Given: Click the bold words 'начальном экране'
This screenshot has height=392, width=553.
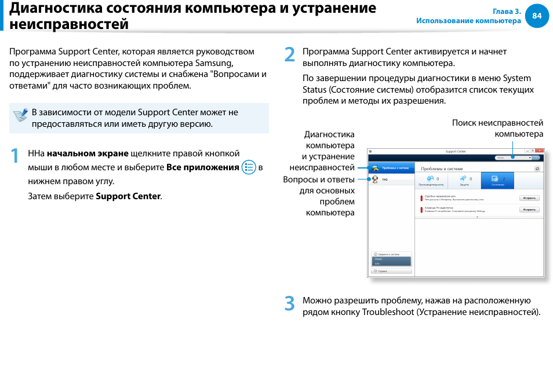Looking at the screenshot, I should point(88,153).
